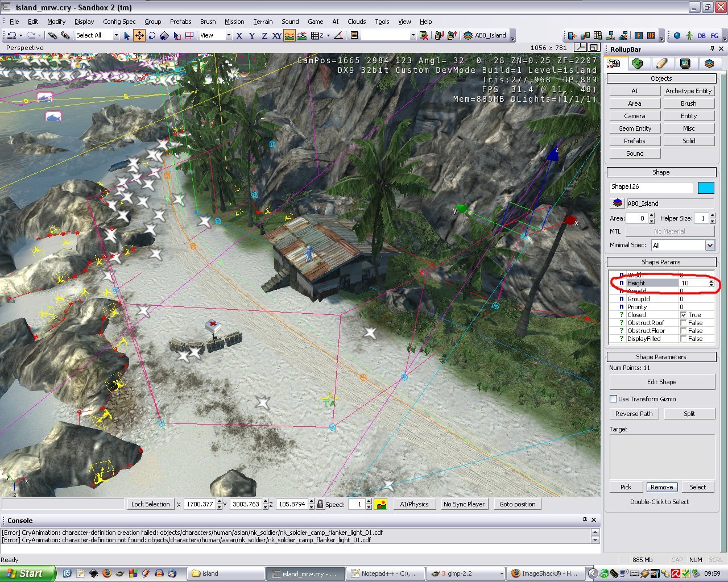Uncheck the Closed shape parameter
This screenshot has width=728, height=582.
click(x=684, y=315)
